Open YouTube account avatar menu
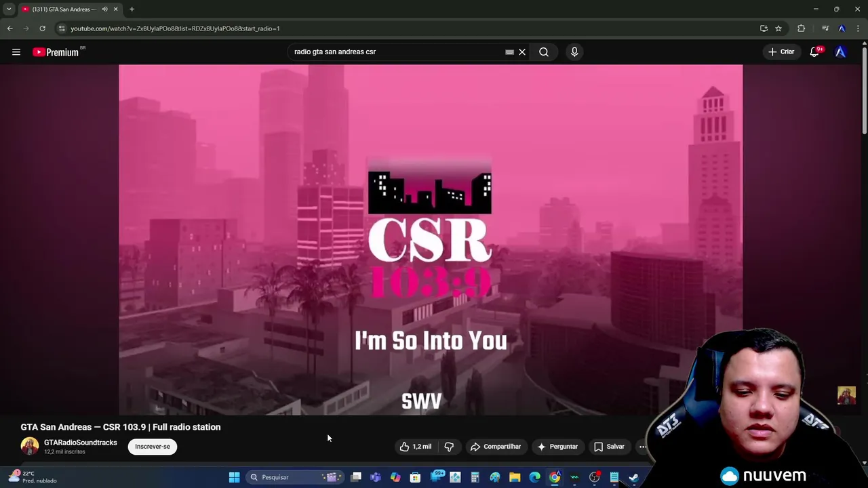 point(841,52)
